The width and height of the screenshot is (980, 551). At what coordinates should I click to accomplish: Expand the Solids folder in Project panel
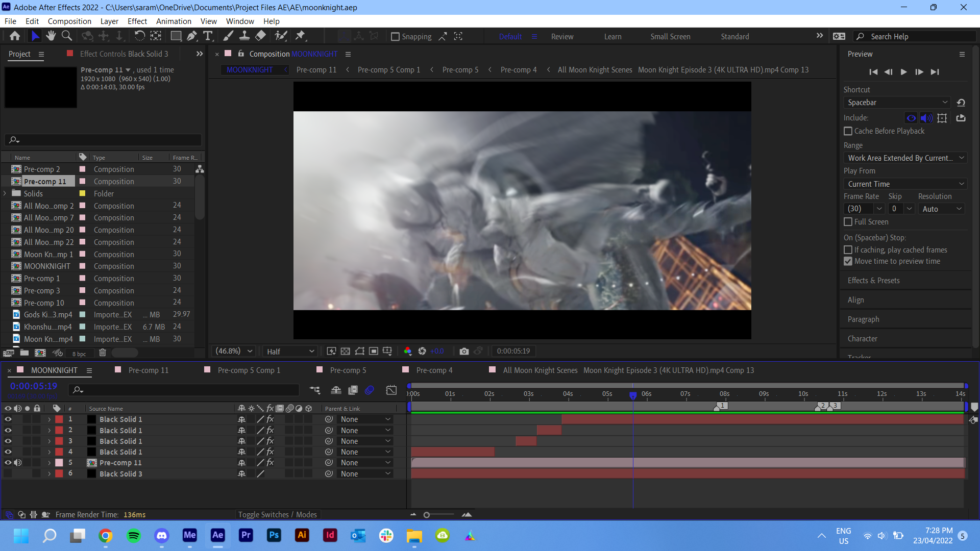[5, 193]
